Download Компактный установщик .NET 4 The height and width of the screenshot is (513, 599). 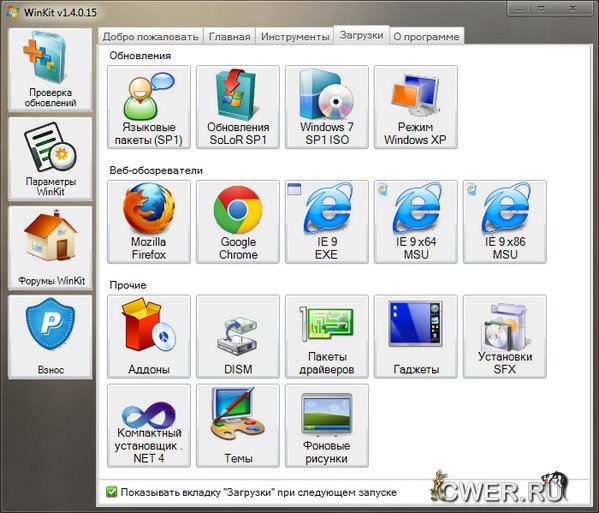[149, 426]
